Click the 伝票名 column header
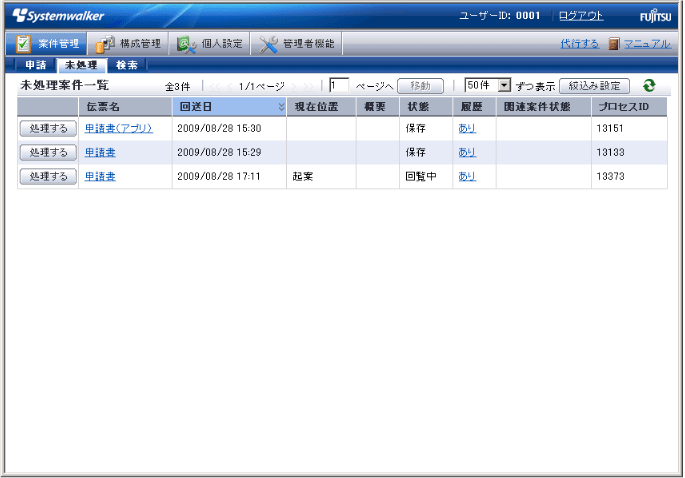The width and height of the screenshot is (685, 478). pyautogui.click(x=125, y=107)
